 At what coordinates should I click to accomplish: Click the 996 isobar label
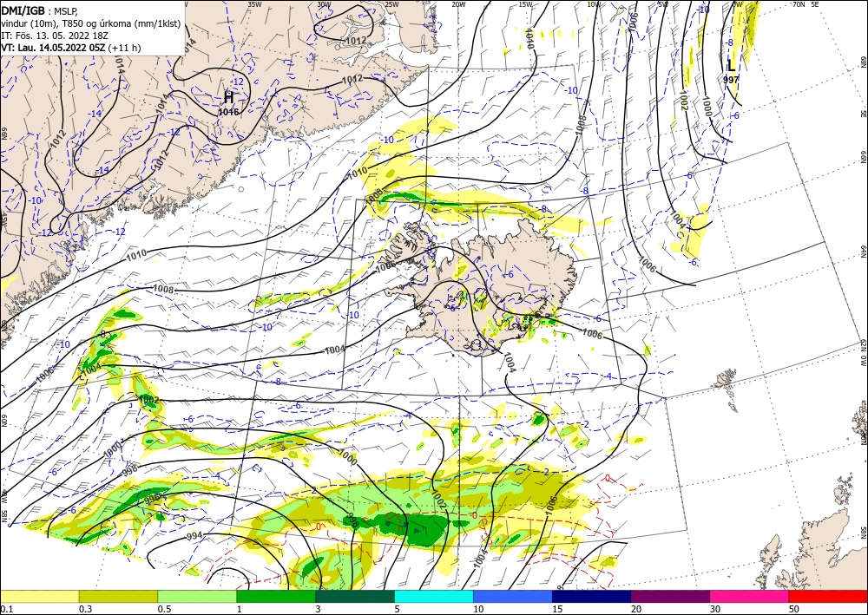click(x=151, y=497)
